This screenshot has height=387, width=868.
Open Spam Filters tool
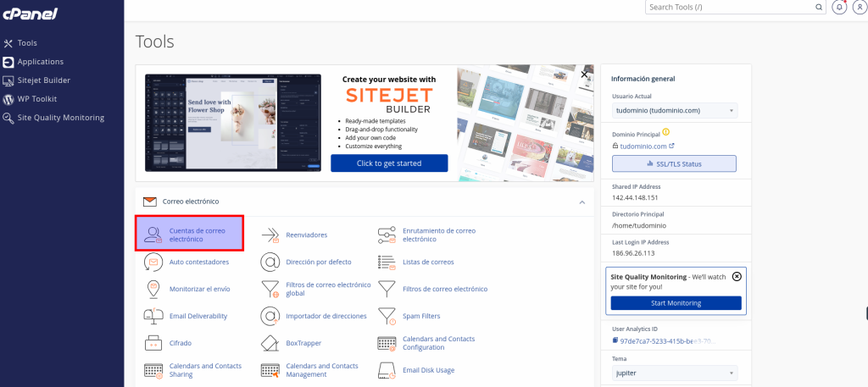[x=420, y=316]
